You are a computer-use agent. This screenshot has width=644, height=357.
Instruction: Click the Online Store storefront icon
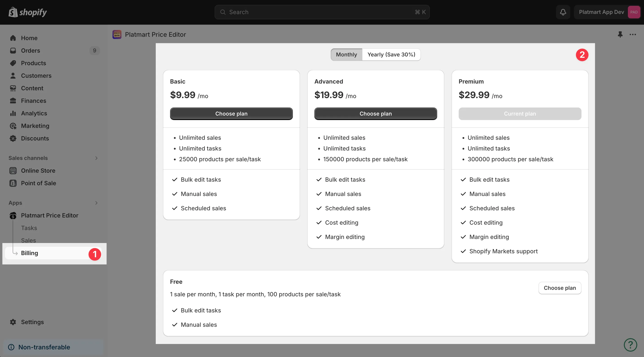point(13,171)
